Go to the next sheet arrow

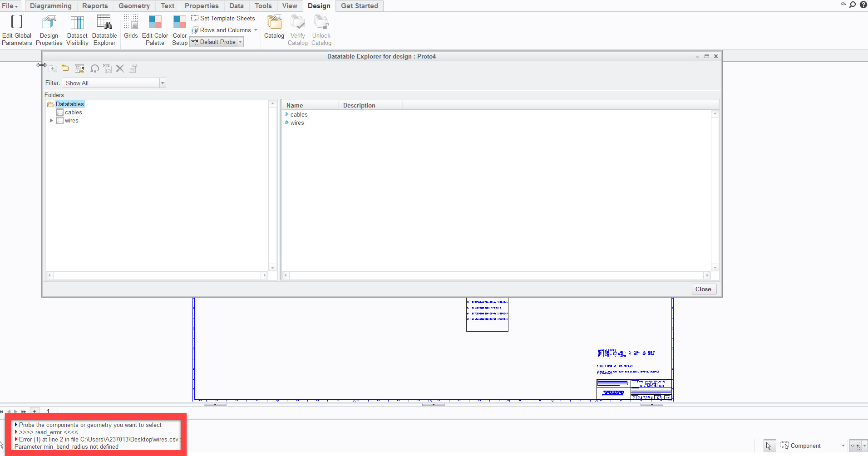coord(16,412)
